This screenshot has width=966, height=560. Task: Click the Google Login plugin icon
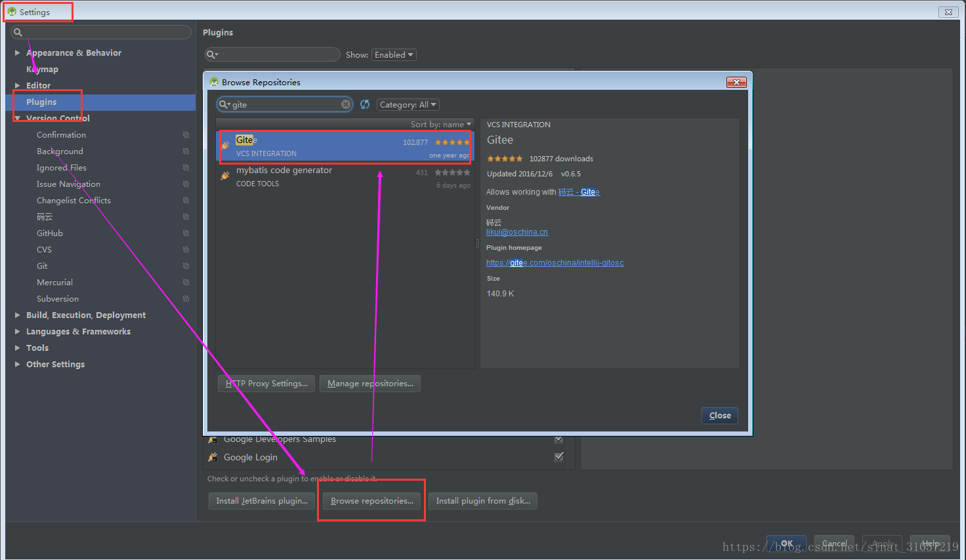[x=213, y=457]
